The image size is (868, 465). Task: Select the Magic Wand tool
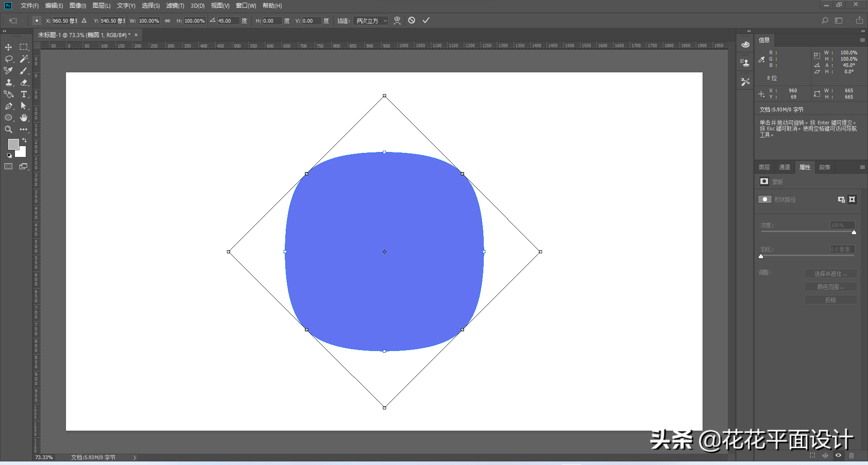(24, 59)
